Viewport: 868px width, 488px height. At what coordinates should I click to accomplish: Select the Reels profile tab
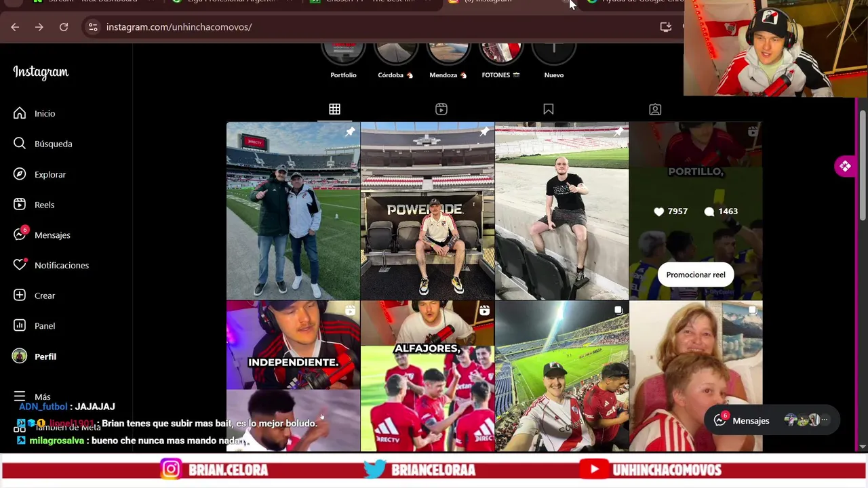441,109
